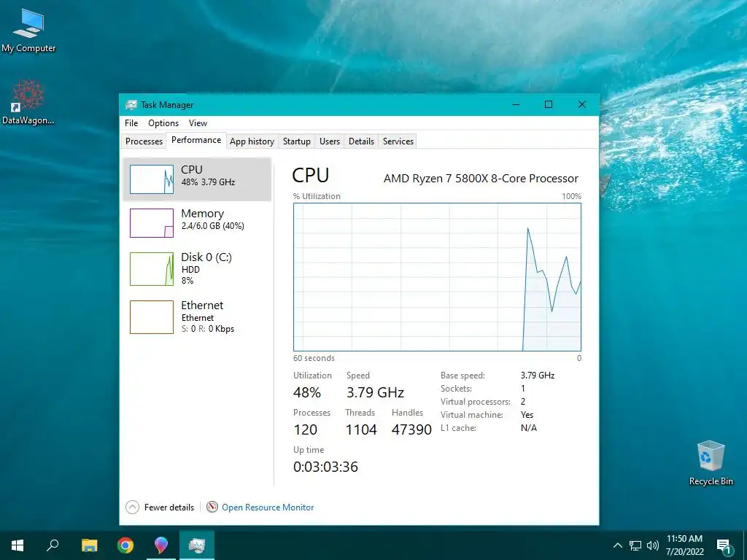The width and height of the screenshot is (747, 560).
Task: Show hidden system tray icons
Action: (x=617, y=545)
